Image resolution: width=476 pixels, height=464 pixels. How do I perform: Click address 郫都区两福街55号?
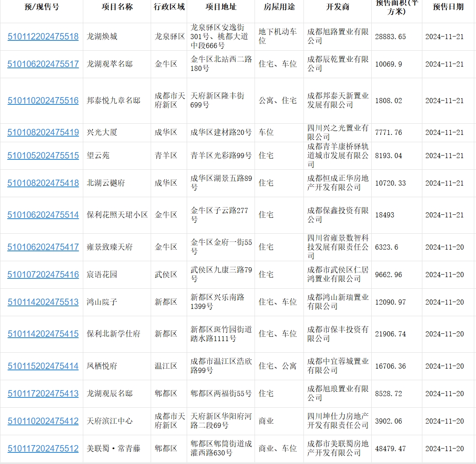coord(221,394)
